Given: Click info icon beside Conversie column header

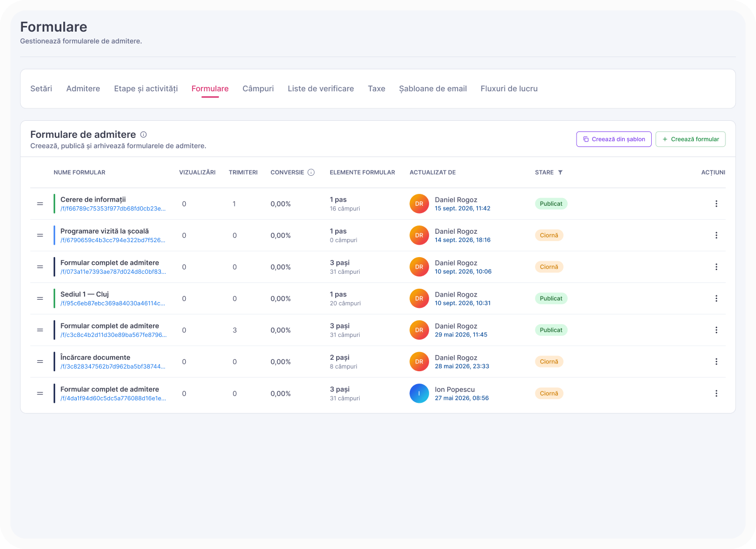Looking at the screenshot, I should 311,173.
